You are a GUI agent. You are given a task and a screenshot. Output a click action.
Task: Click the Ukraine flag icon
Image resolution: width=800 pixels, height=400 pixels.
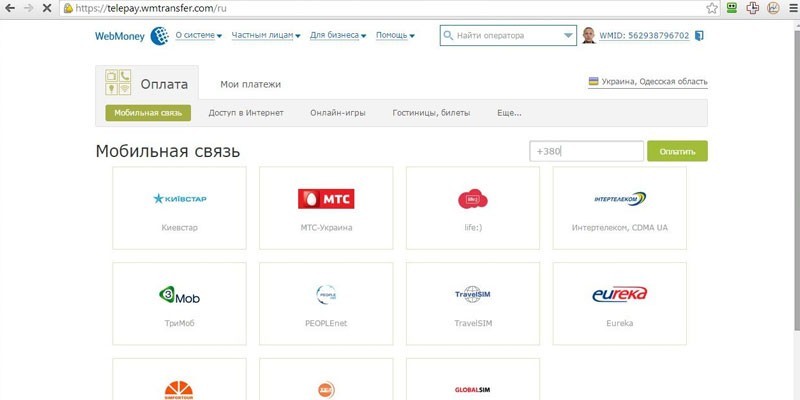coord(593,82)
